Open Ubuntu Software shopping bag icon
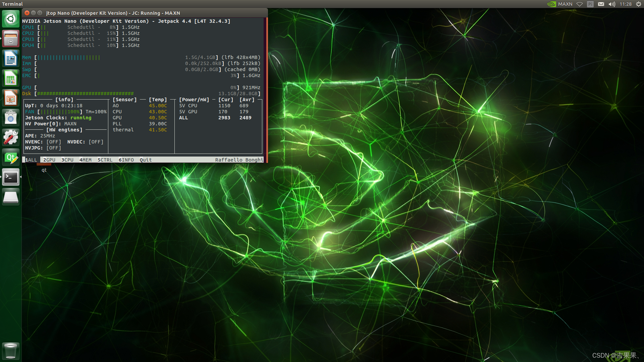 coord(11,118)
